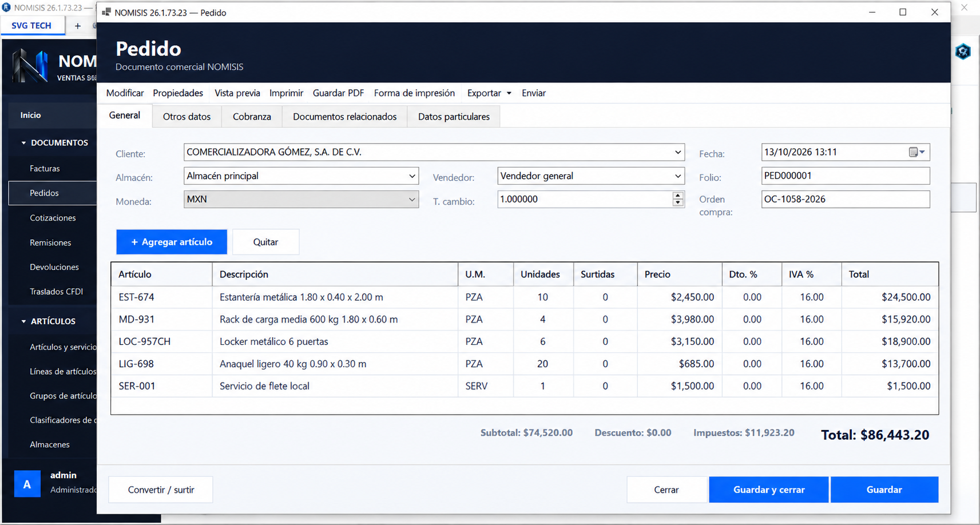
Task: Expand the Cliente combo box
Action: tap(677, 153)
